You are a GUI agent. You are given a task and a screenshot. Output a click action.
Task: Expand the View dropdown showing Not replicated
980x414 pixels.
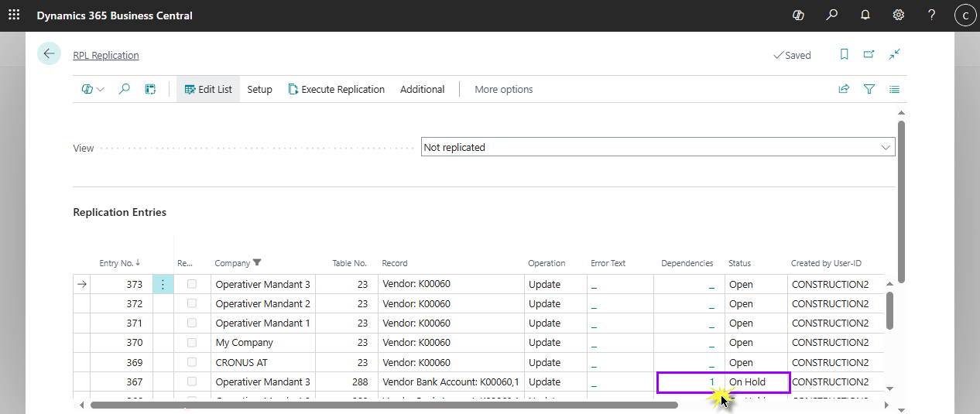(x=886, y=147)
